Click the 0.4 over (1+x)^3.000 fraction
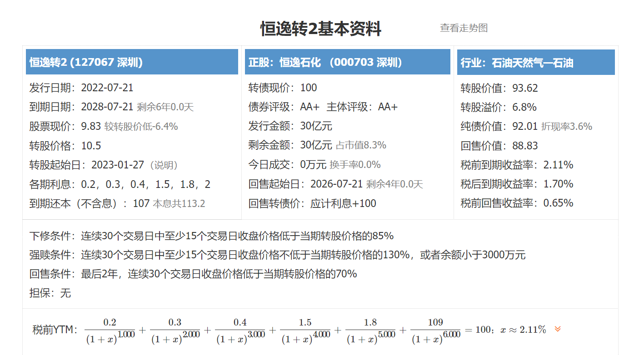The image size is (644, 355). pyautogui.click(x=240, y=330)
